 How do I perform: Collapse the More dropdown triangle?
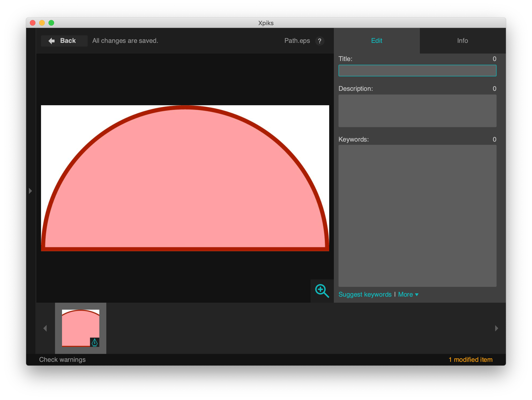[x=417, y=295]
